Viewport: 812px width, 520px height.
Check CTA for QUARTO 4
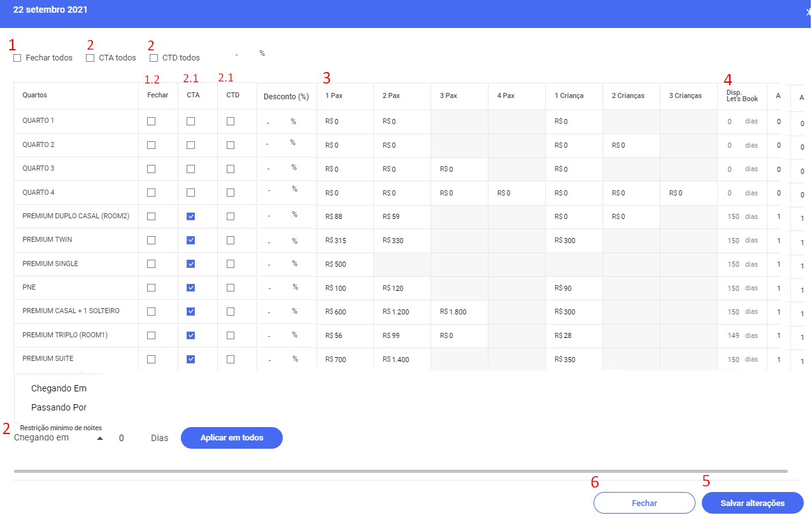coord(191,192)
